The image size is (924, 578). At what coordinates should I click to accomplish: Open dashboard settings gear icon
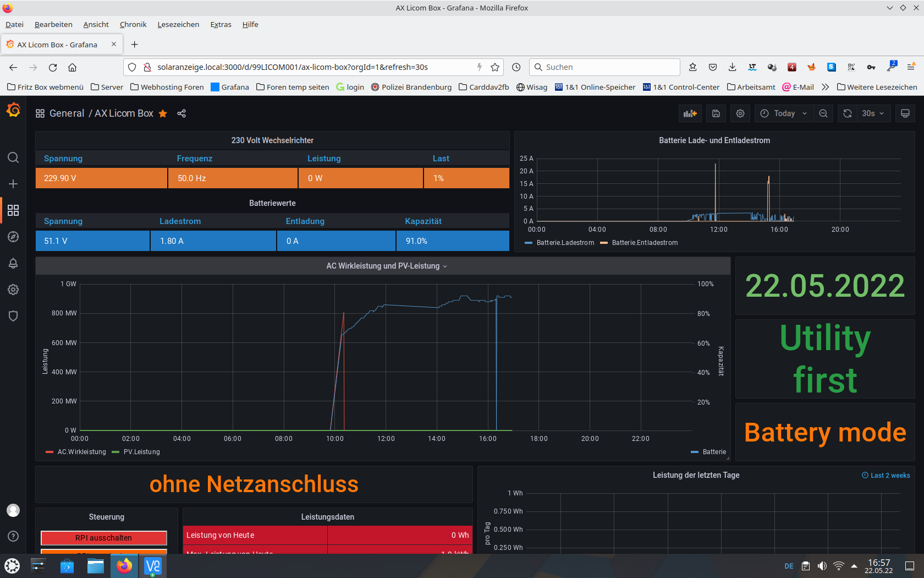[x=740, y=113]
